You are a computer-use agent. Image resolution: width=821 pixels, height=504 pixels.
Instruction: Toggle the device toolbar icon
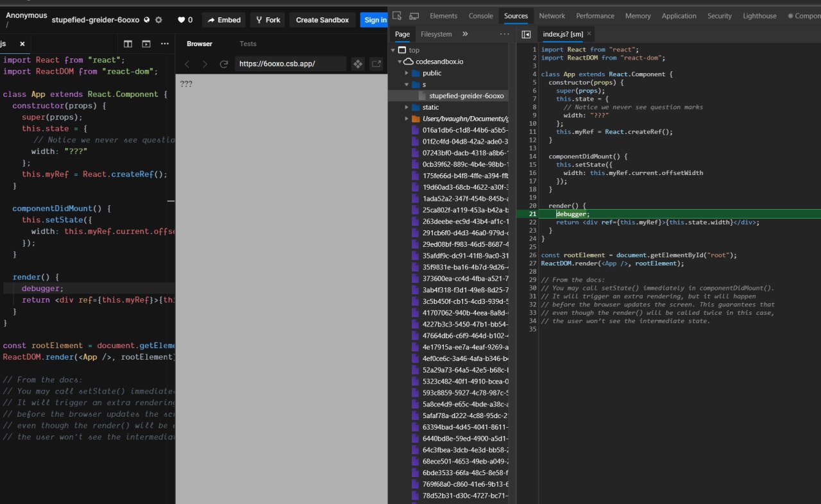click(414, 16)
